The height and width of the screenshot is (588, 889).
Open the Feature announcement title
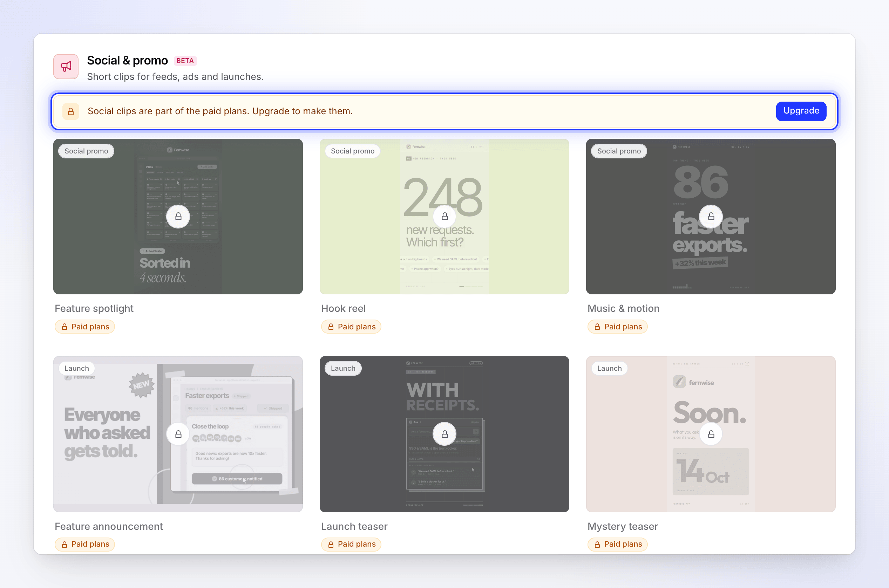109,526
